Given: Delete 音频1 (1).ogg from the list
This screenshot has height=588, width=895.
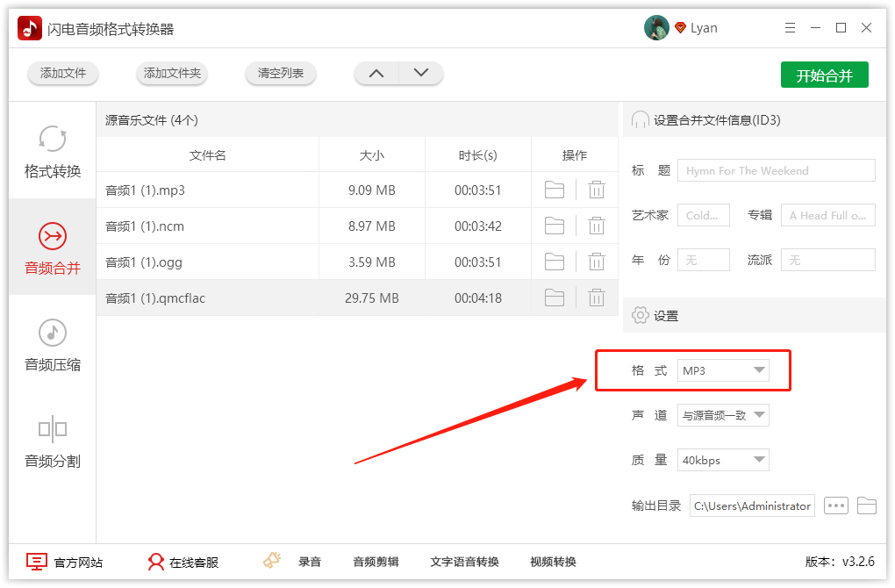Looking at the screenshot, I should pyautogui.click(x=597, y=262).
